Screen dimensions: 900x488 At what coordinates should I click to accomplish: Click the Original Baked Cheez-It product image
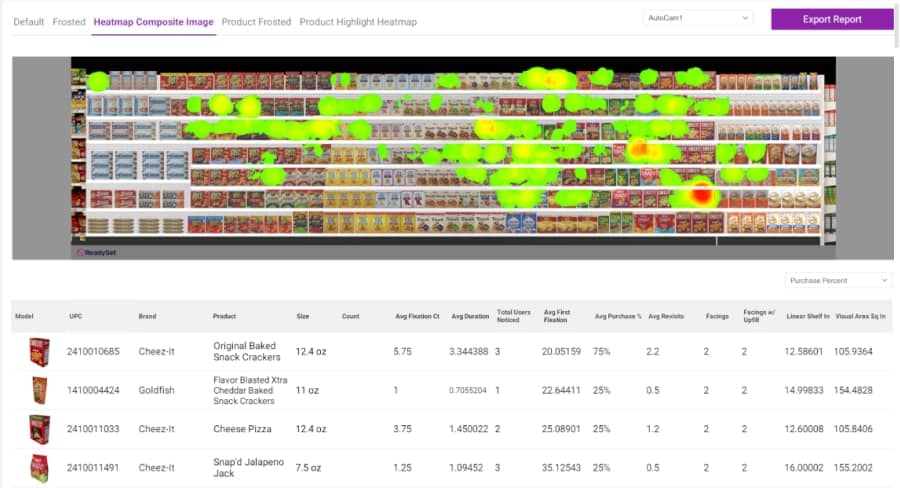pyautogui.click(x=39, y=352)
